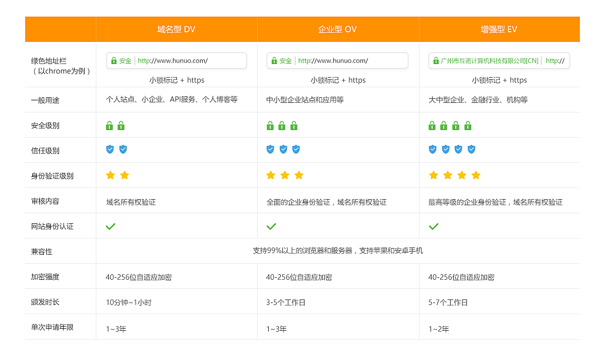
Task: Click the DV address bar URL http://www.hunuo.com/
Action: tap(173, 60)
